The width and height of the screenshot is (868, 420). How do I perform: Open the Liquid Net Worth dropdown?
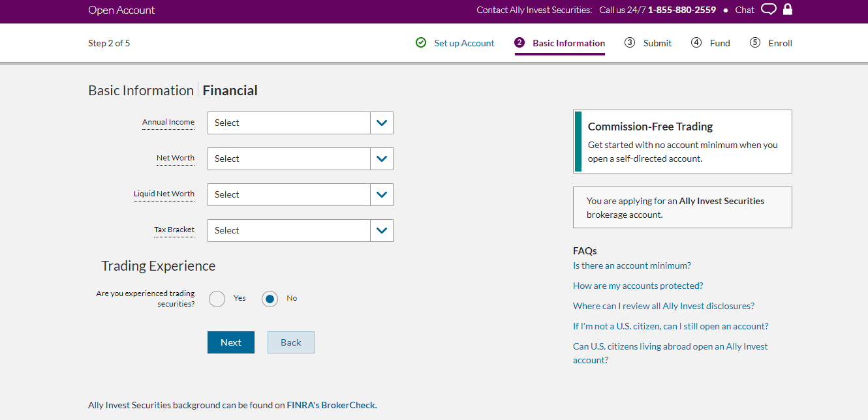tap(300, 194)
